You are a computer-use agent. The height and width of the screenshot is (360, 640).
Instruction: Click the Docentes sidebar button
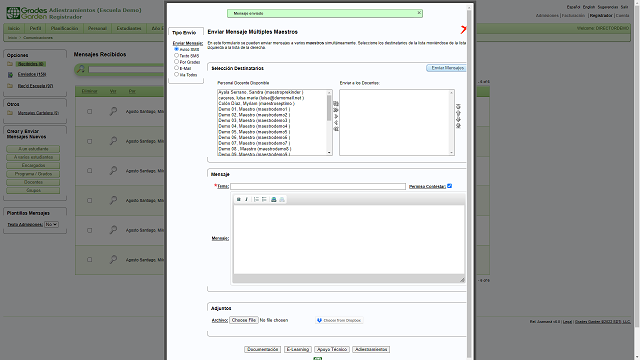pos(33,182)
